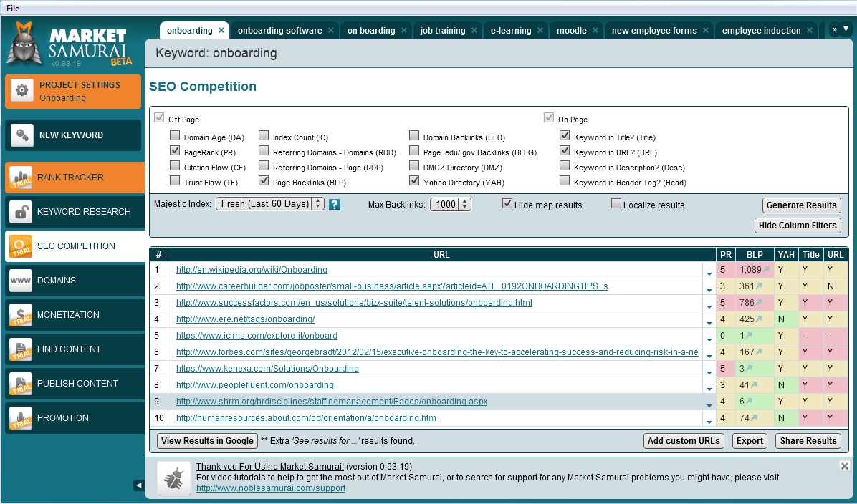Click View Results in Google button
The image size is (857, 504).
207,441
